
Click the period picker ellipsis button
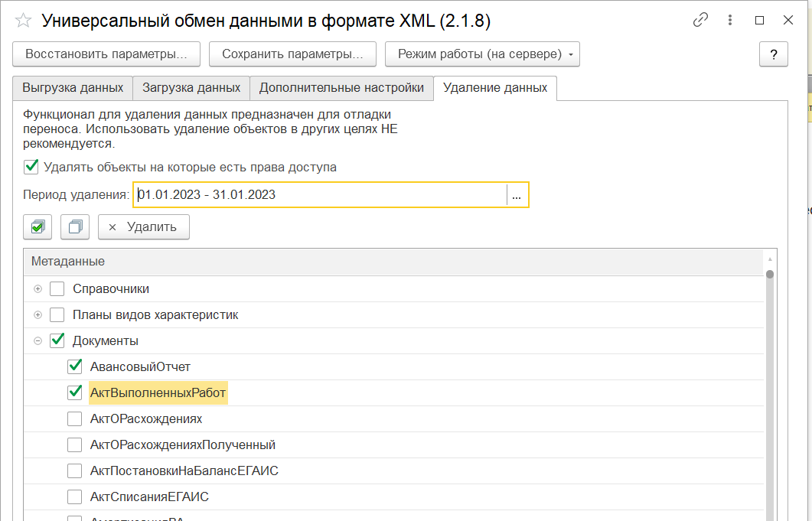click(517, 195)
